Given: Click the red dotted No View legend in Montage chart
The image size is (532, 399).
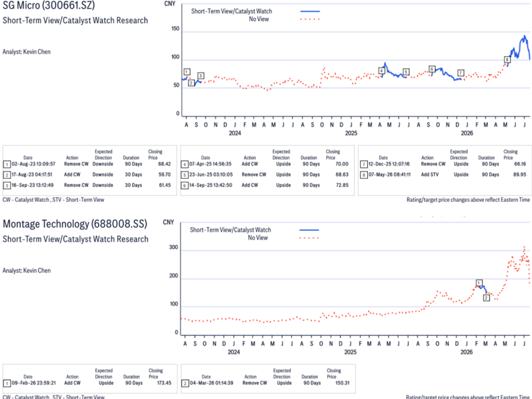Looking at the screenshot, I should (x=309, y=238).
